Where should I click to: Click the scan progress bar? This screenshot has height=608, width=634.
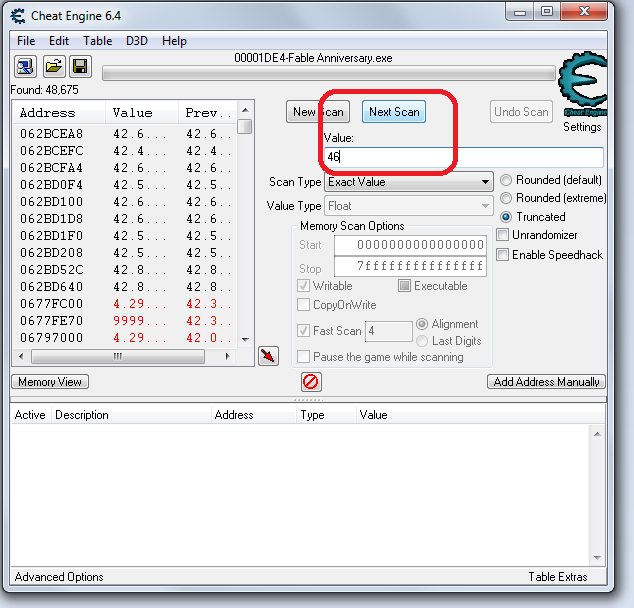[329, 74]
